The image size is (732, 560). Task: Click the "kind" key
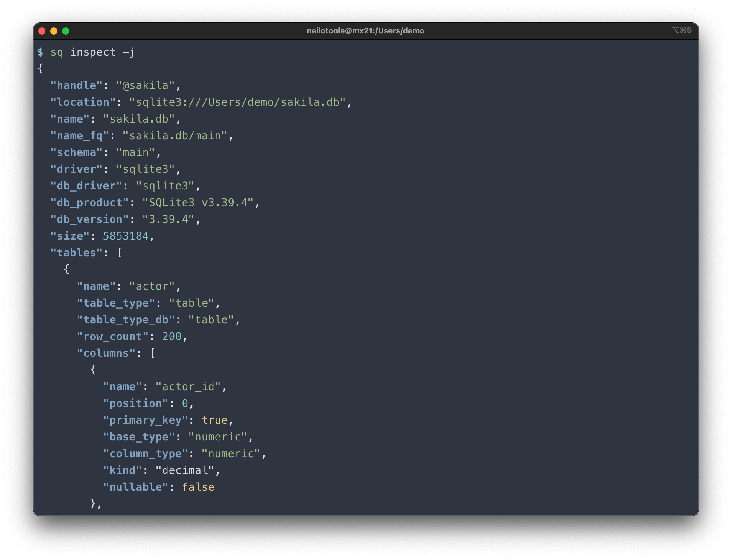point(123,471)
